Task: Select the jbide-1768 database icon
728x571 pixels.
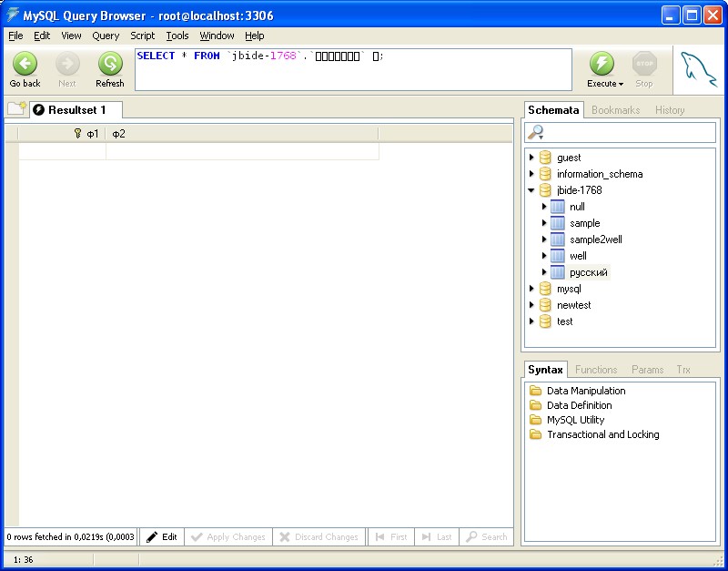Action: coord(545,190)
